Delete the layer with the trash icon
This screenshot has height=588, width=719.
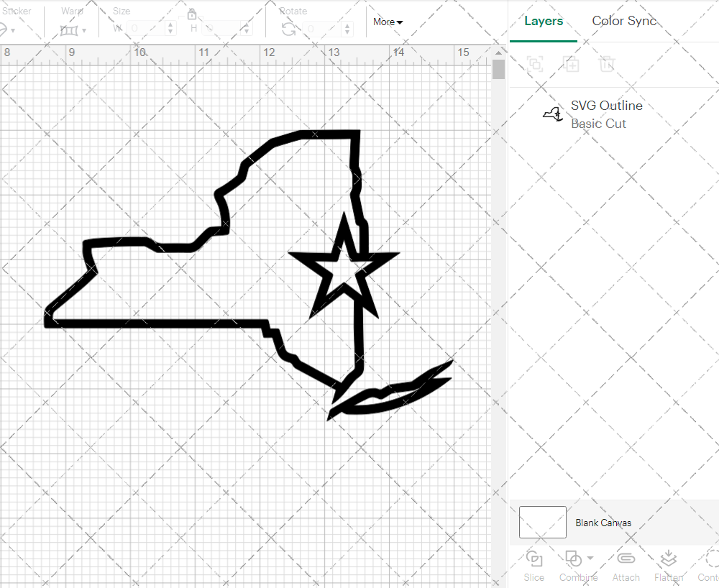tap(608, 64)
